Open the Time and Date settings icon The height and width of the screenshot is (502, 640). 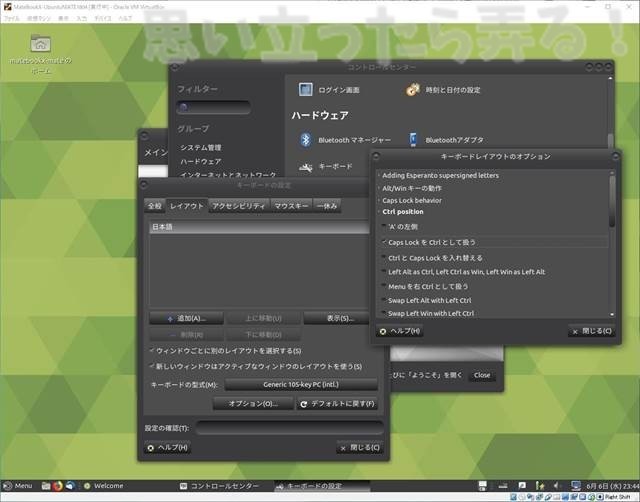click(x=413, y=89)
